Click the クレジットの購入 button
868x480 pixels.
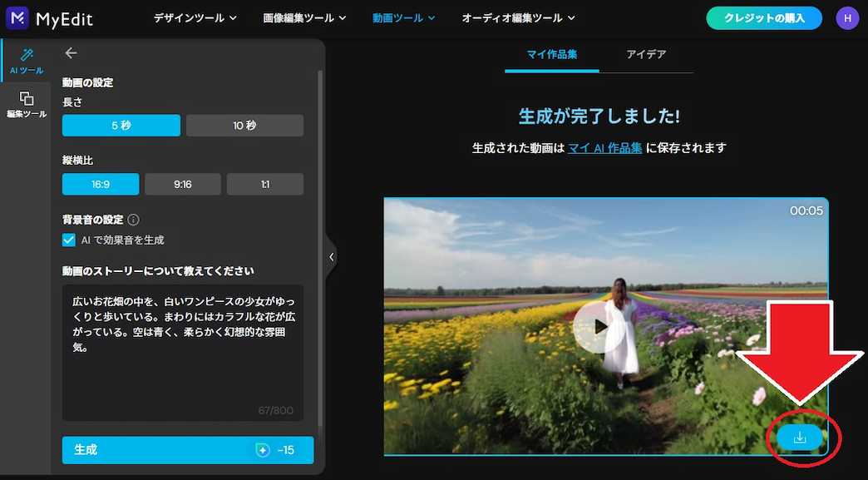763,17
